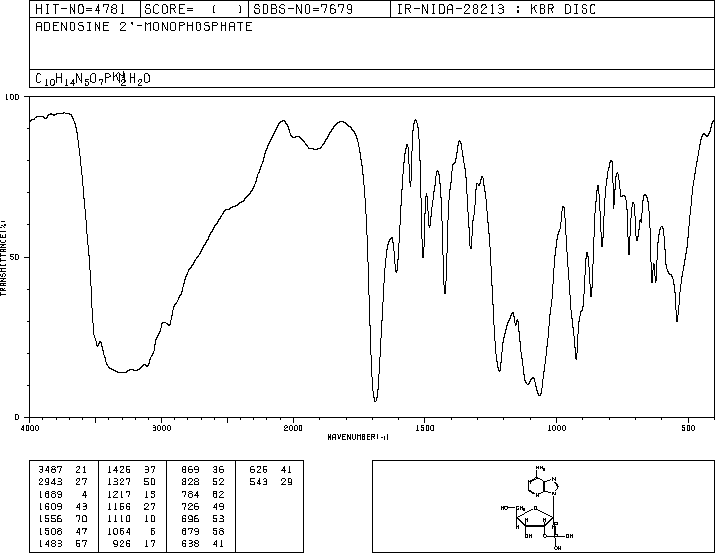Viewport: 715px width, 553px height.
Task: Select peak entry 1609 in table
Action: (63, 506)
